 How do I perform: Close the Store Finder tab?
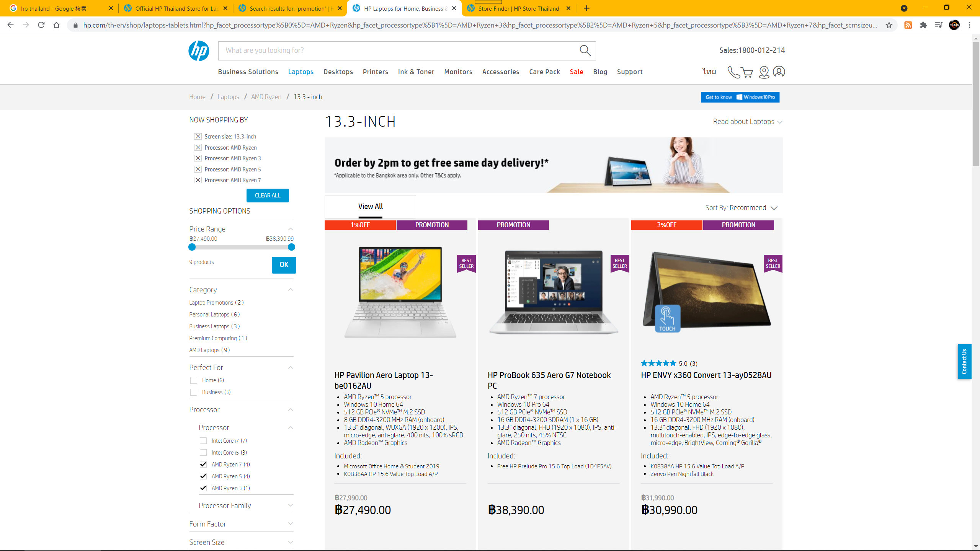568,8
